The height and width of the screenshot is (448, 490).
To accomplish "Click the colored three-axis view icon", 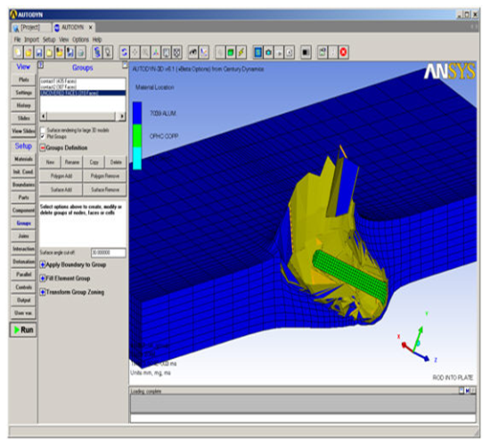I will [x=156, y=53].
